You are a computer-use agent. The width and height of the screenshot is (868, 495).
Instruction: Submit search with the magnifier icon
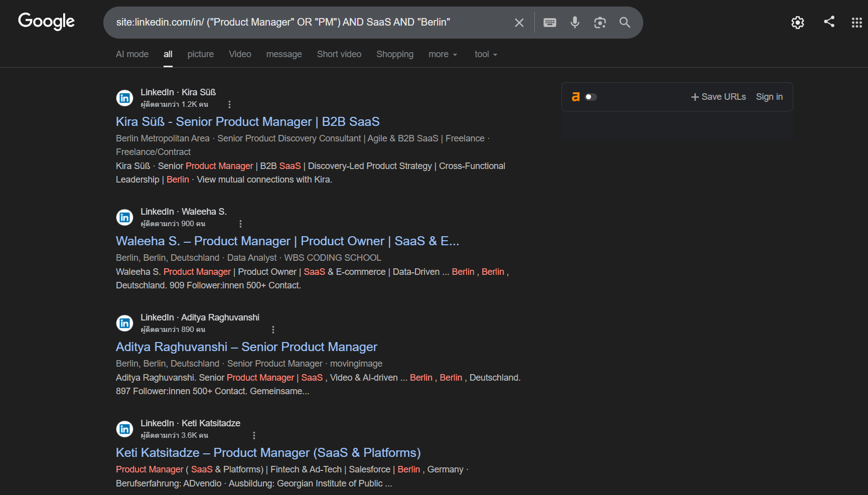(x=625, y=22)
